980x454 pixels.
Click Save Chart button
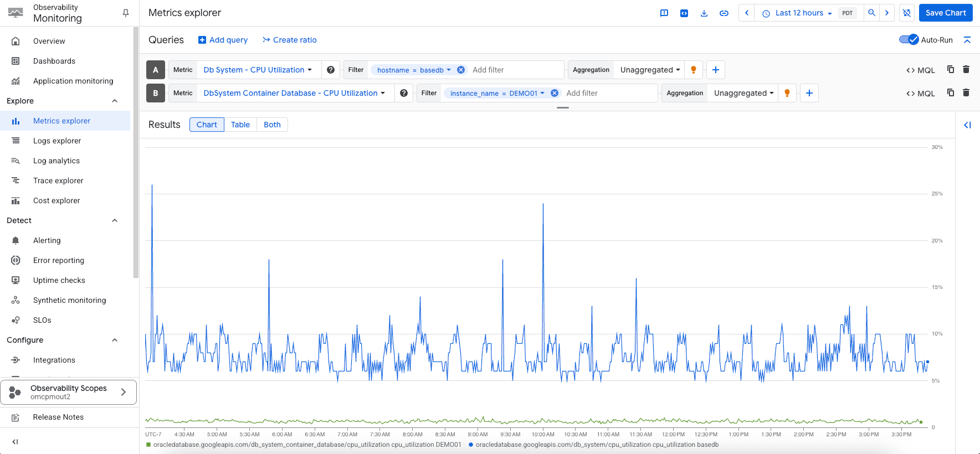pos(946,13)
